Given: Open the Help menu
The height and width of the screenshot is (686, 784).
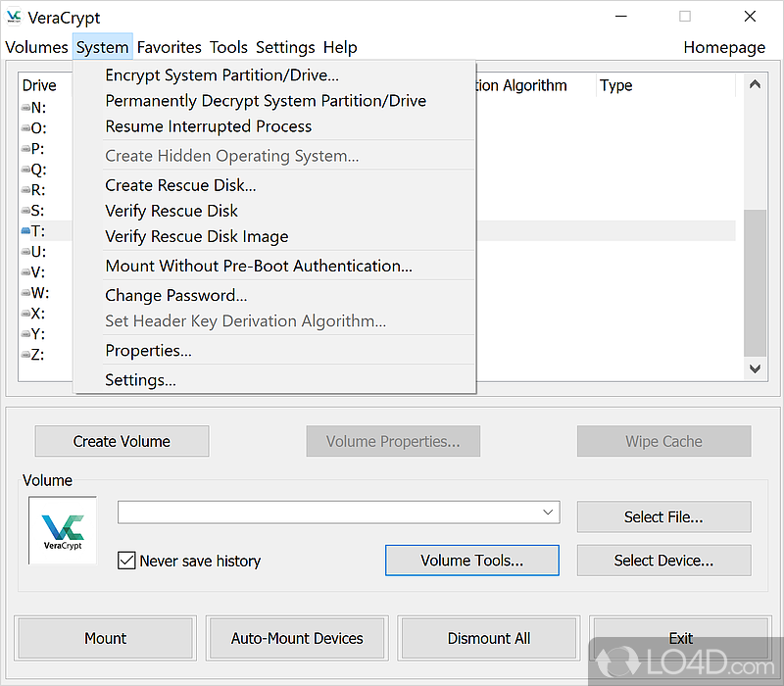Looking at the screenshot, I should tap(340, 47).
